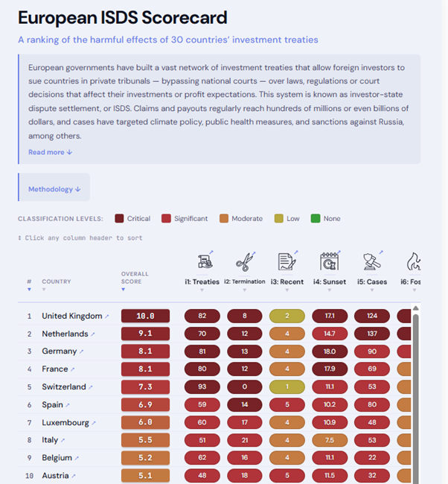Open the link arrow beside Switzerland
The image size is (448, 484).
92,387
